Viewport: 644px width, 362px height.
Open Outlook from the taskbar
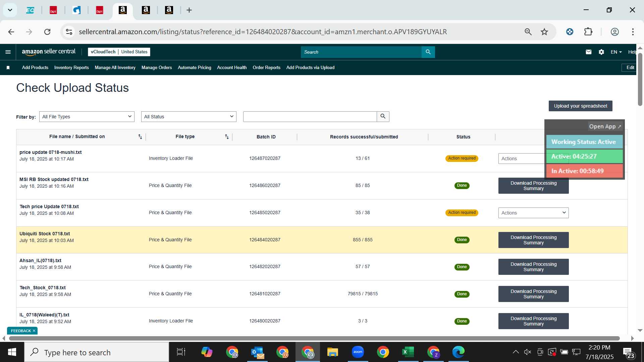[x=258, y=352]
